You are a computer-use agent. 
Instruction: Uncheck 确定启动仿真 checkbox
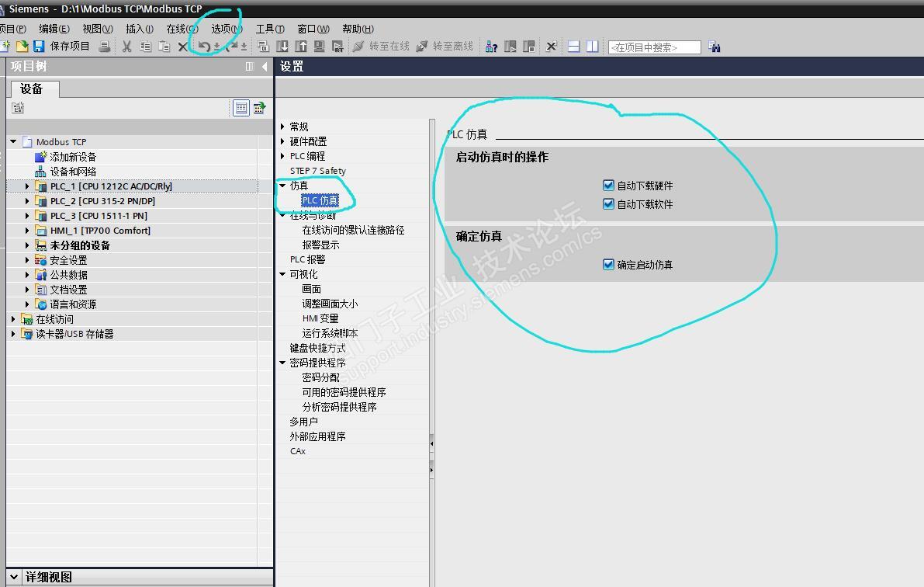click(609, 264)
